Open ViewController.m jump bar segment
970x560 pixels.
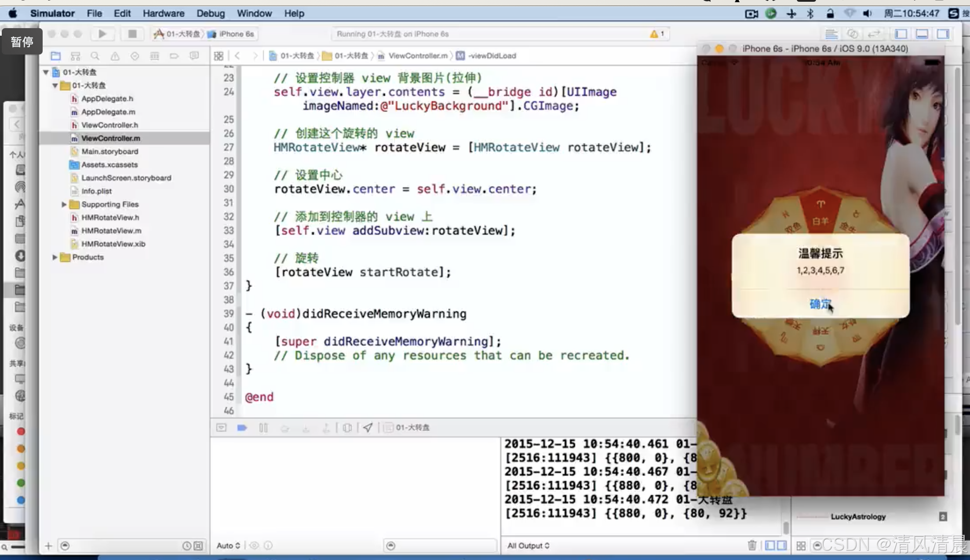coord(413,56)
